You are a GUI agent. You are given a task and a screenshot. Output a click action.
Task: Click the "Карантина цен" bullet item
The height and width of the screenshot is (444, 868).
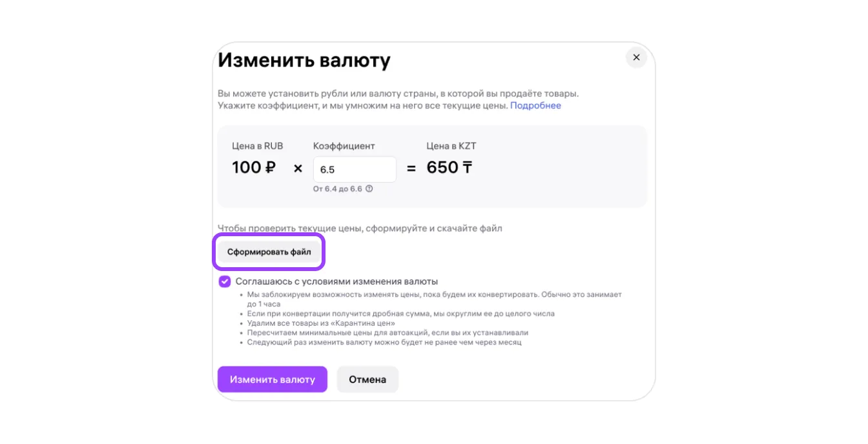[x=321, y=323]
